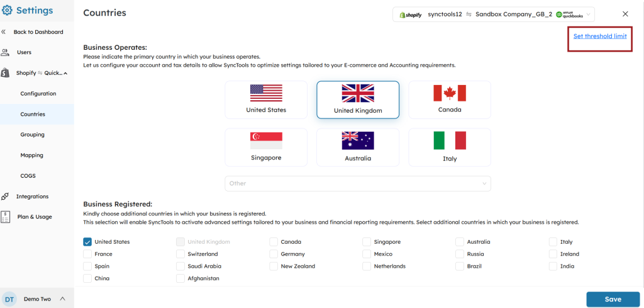Enable the Germany checkbox

(x=274, y=254)
